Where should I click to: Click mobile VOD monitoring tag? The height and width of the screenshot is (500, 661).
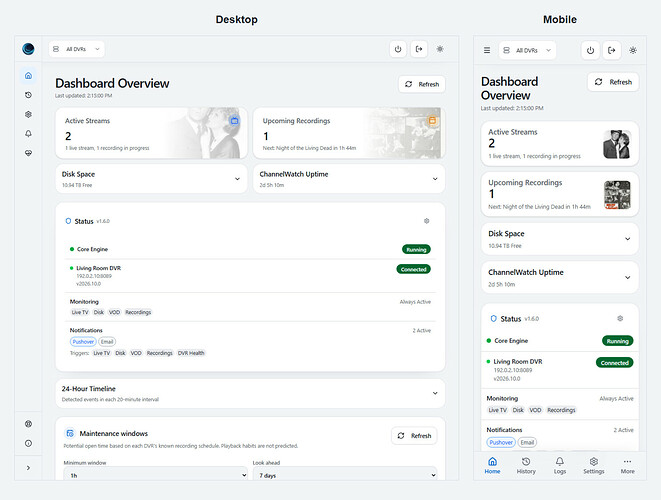(x=535, y=410)
